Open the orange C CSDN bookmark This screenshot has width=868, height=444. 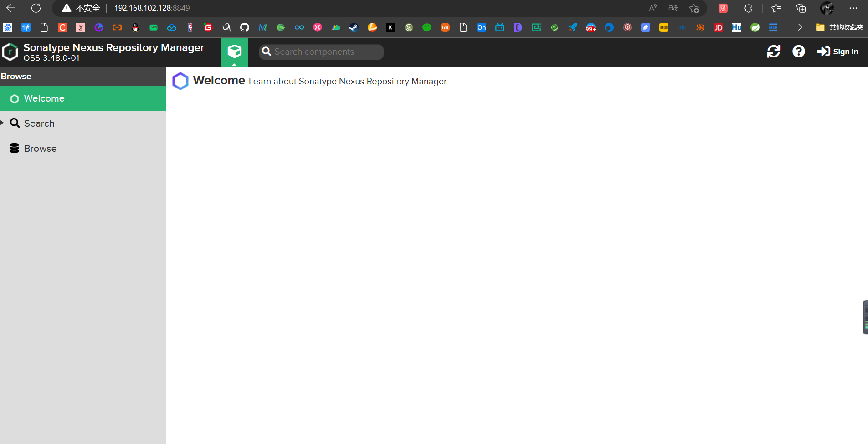[62, 27]
